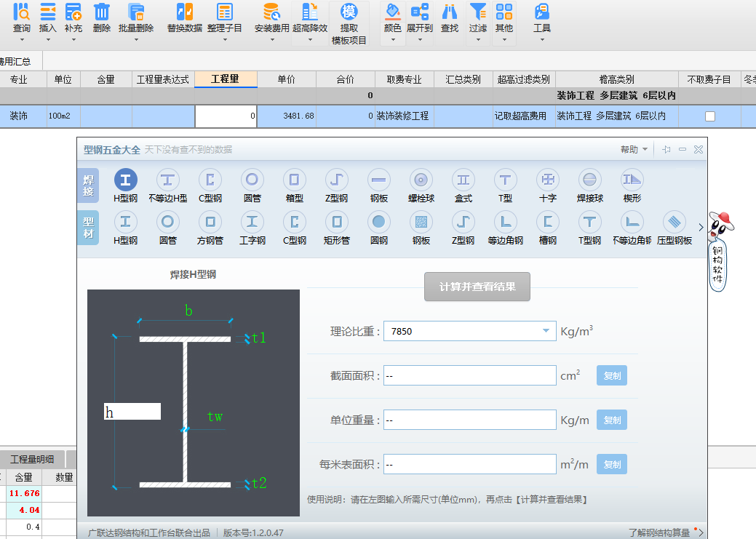The height and width of the screenshot is (539, 756).
Task: Select 焊接球 icon
Action: point(589,180)
